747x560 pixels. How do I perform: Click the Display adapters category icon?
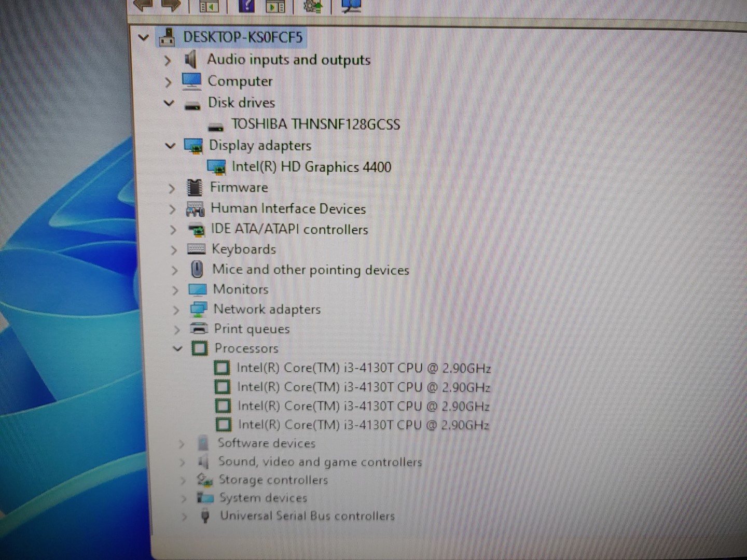193,146
